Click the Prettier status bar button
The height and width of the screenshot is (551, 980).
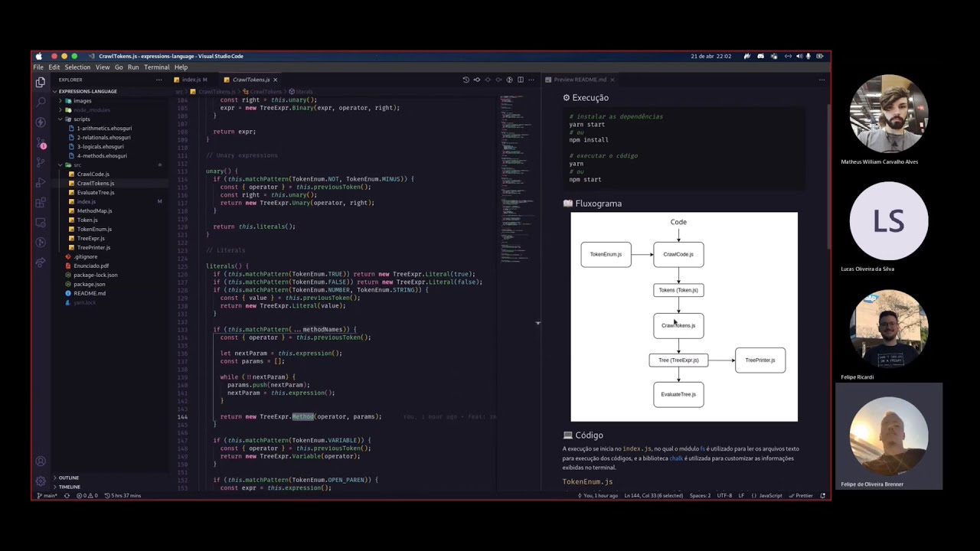point(801,495)
